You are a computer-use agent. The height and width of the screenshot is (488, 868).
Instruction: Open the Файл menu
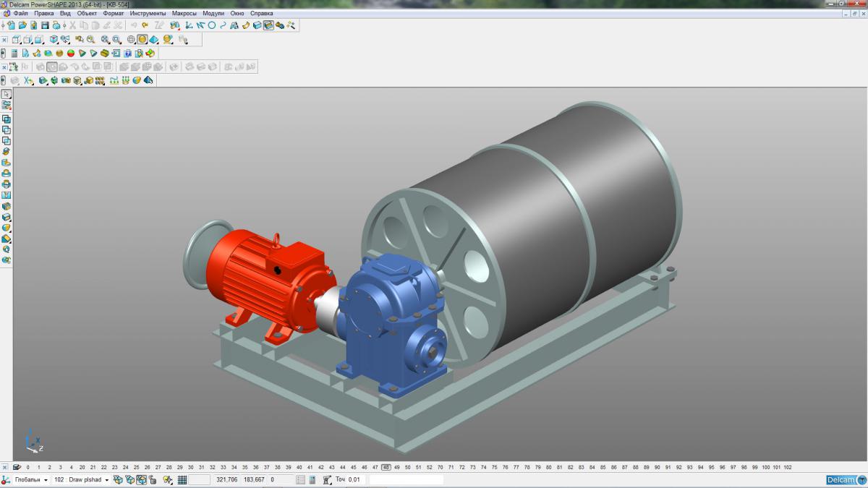coord(21,13)
